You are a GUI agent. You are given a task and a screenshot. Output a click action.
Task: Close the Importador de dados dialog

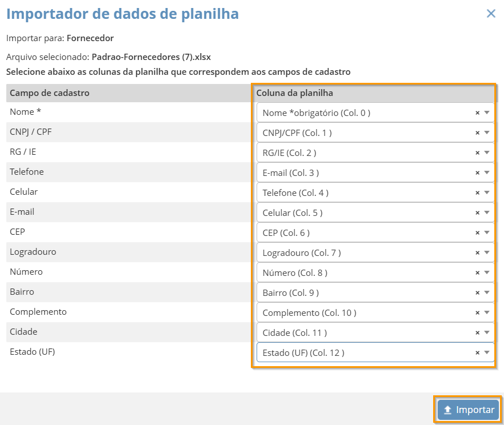click(x=491, y=14)
